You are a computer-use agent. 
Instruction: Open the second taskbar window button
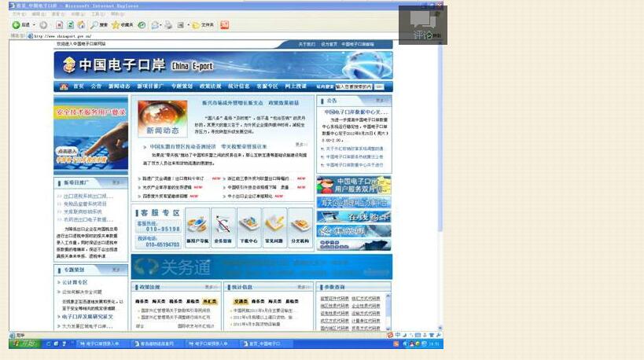tap(157, 343)
